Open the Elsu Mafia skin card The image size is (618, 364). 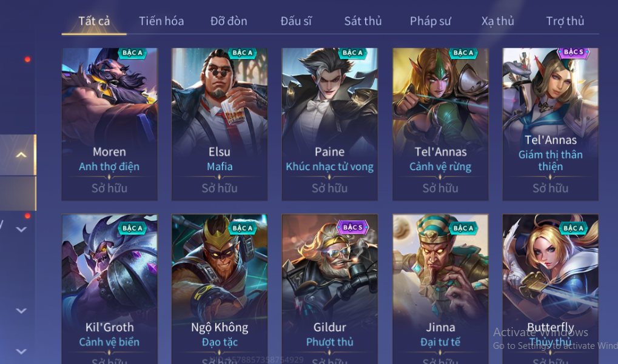(x=220, y=124)
